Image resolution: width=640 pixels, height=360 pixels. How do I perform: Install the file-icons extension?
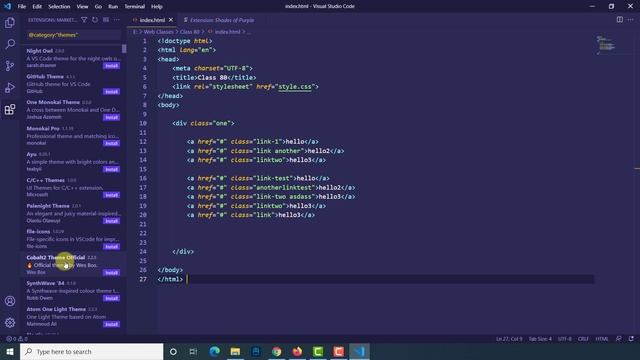(x=111, y=247)
